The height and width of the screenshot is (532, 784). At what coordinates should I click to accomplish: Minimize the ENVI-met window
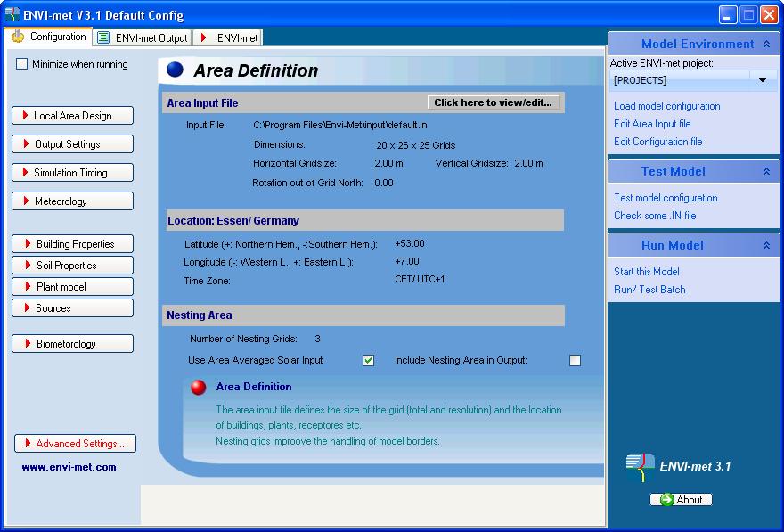[728, 15]
